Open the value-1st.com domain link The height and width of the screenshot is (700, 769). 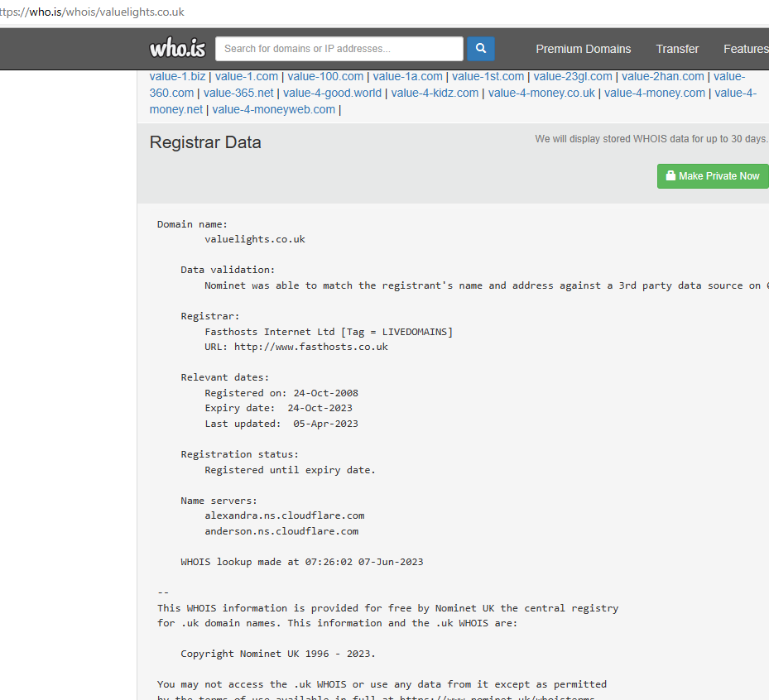pos(488,76)
